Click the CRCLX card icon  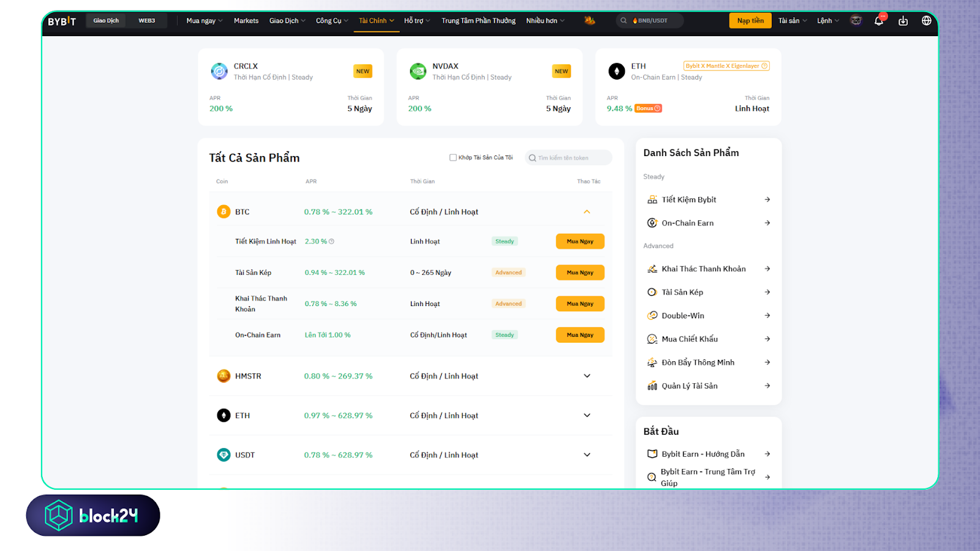coord(219,71)
